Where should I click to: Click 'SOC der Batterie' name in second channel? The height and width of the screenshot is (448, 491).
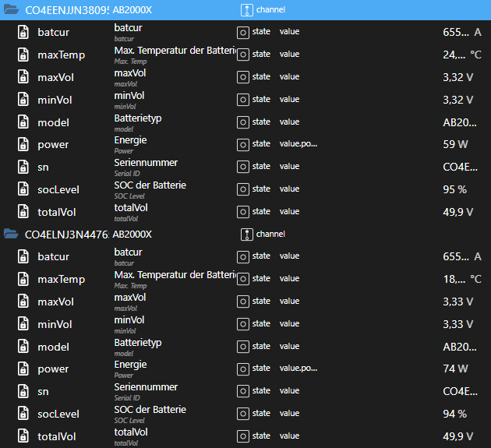coord(150,410)
